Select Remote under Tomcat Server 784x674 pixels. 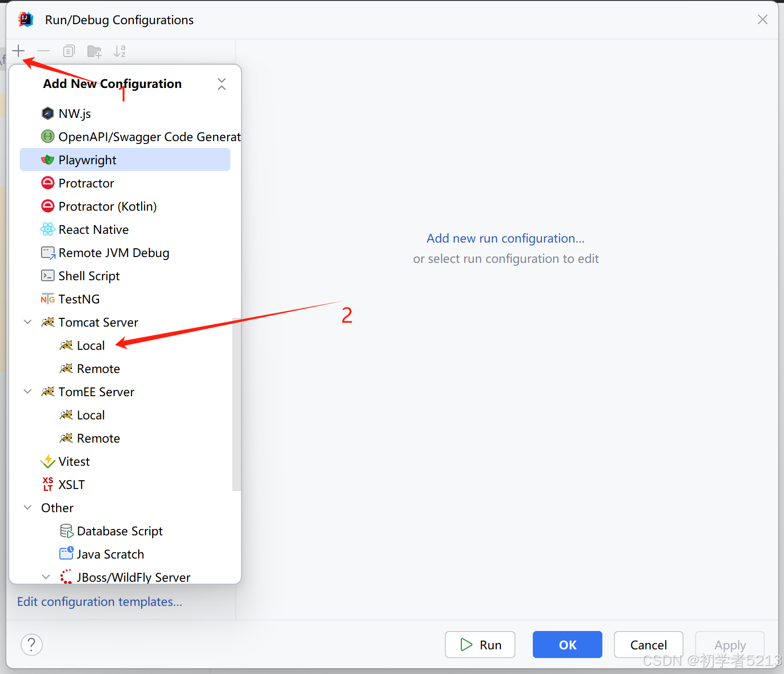tap(125, 369)
